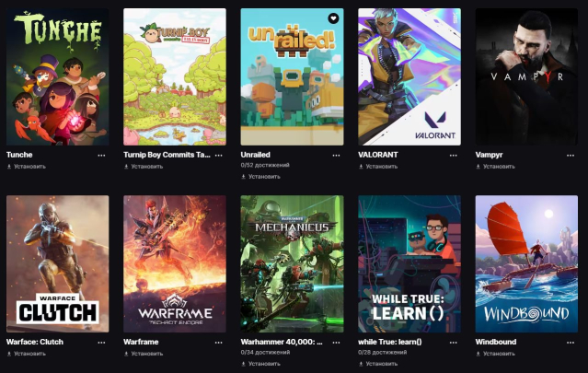Expand options menu for while True: learn()
Viewport: 588px width, 373px height.
coord(454,343)
